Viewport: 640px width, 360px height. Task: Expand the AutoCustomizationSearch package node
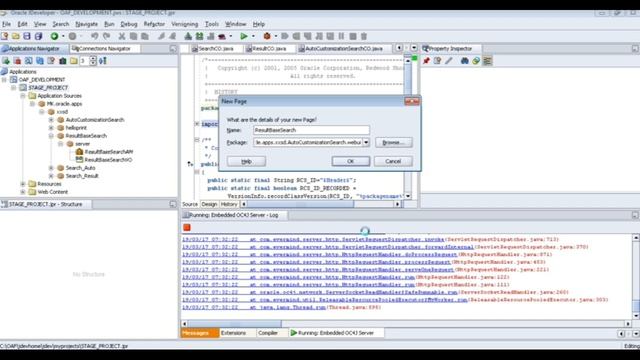tap(51, 120)
